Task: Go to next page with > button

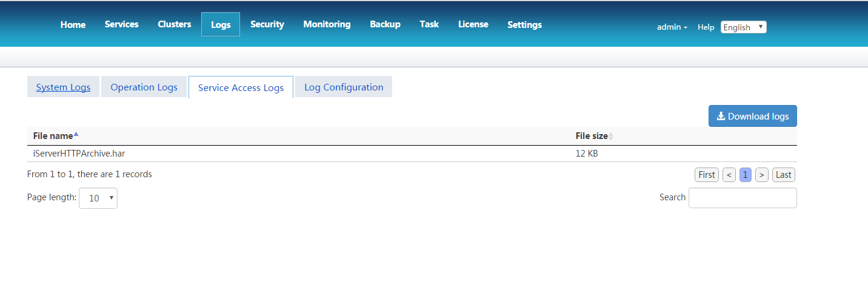Action: [762, 175]
